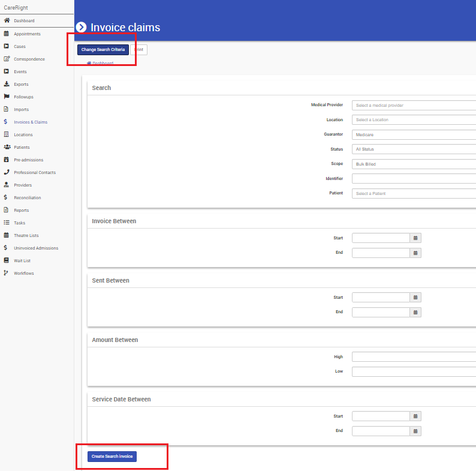Viewport: 476px width, 471px height.
Task: Go to Patients in the sidebar
Action: (22, 148)
